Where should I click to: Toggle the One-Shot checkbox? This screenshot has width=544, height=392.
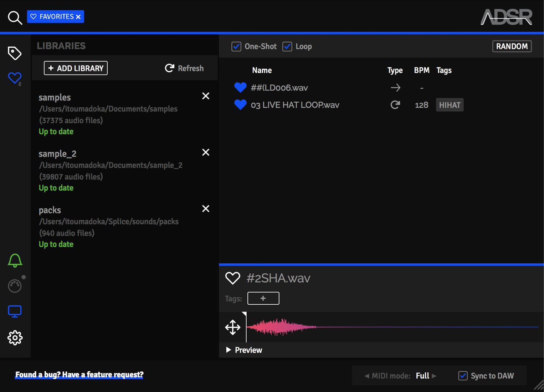[236, 46]
